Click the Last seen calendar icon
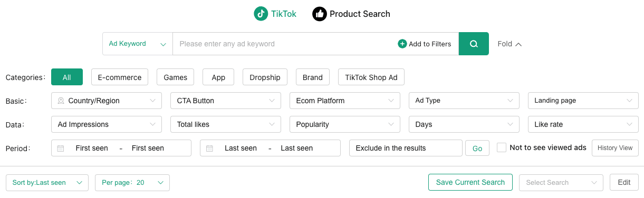The image size is (644, 198). (209, 148)
